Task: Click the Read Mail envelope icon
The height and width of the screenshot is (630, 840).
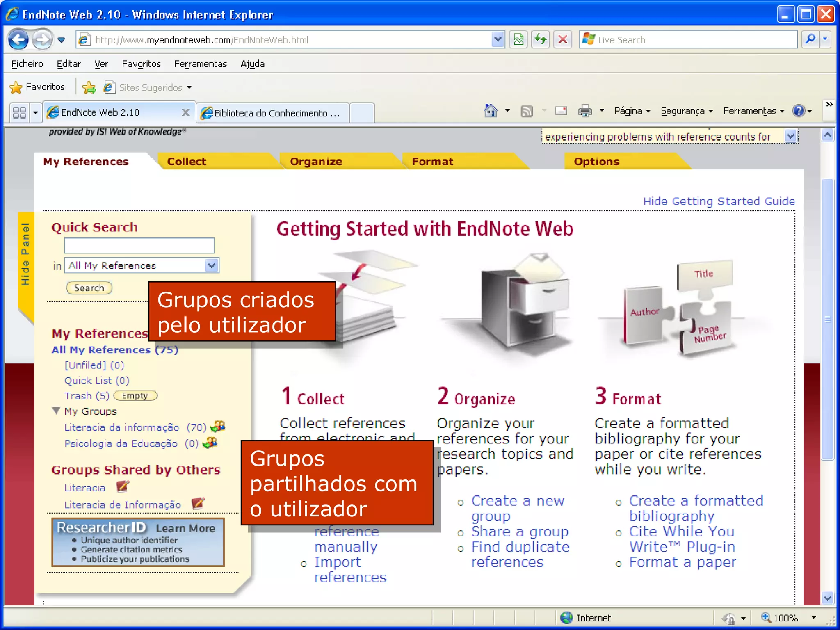Action: coord(561,111)
